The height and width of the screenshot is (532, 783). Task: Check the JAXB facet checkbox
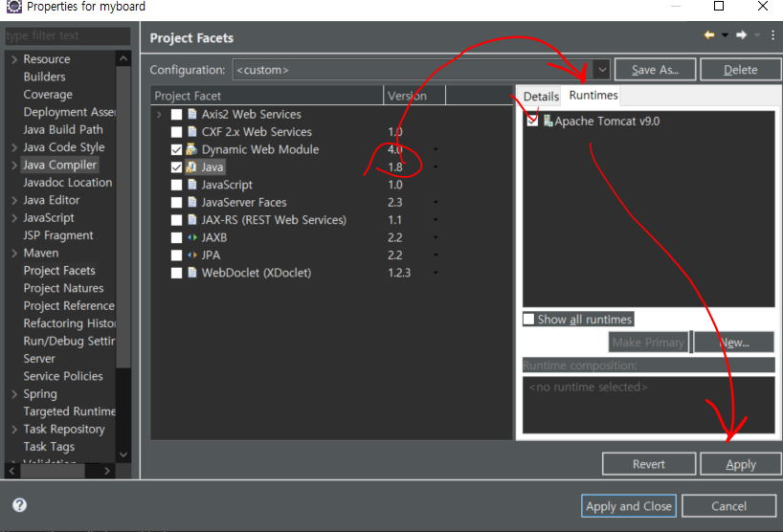[x=176, y=237]
